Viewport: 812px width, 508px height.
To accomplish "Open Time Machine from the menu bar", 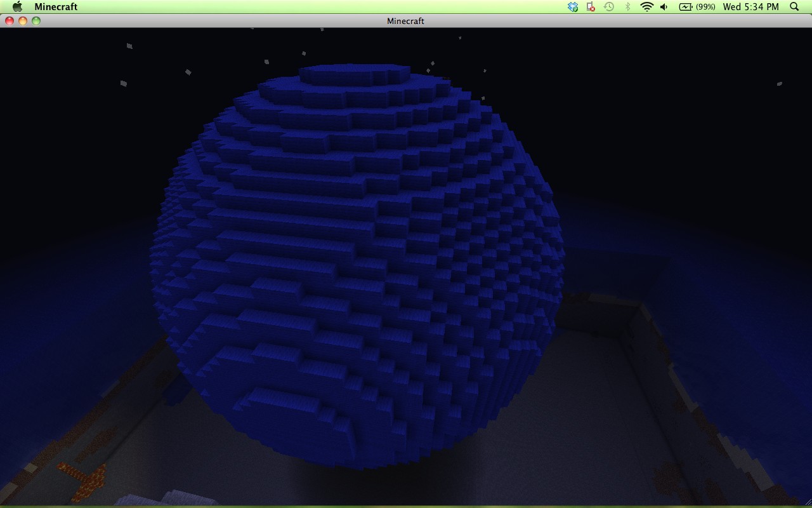I will 608,7.
